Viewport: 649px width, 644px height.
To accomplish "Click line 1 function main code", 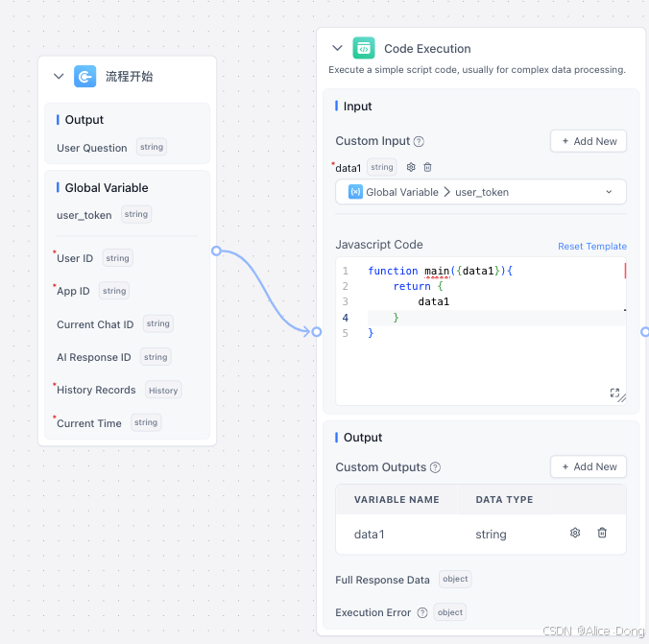I will [440, 271].
